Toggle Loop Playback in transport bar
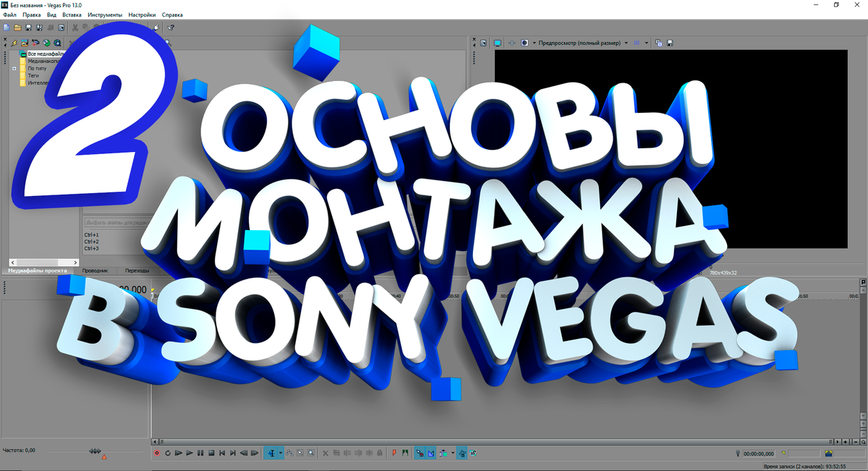The width and height of the screenshot is (868, 471). (168, 454)
